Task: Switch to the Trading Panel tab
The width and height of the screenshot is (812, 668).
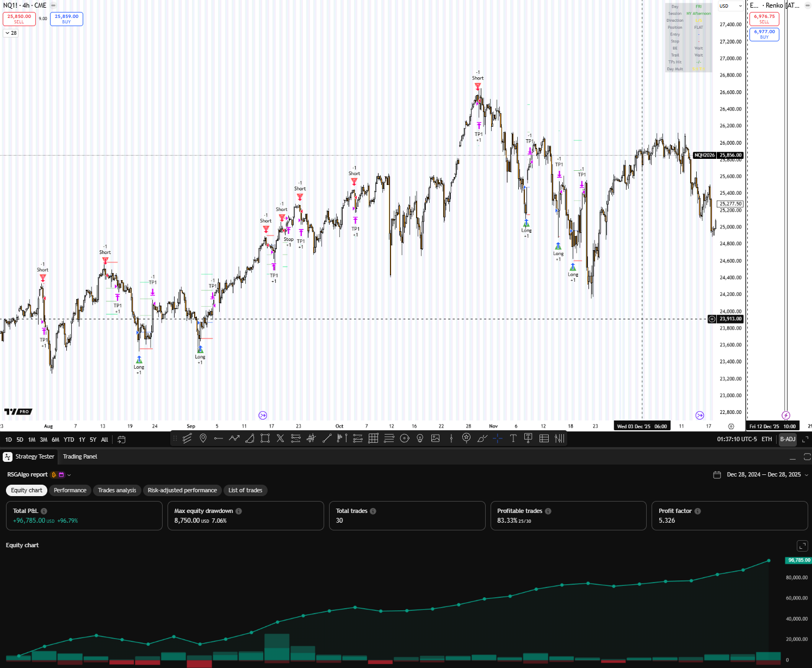Action: pos(80,457)
